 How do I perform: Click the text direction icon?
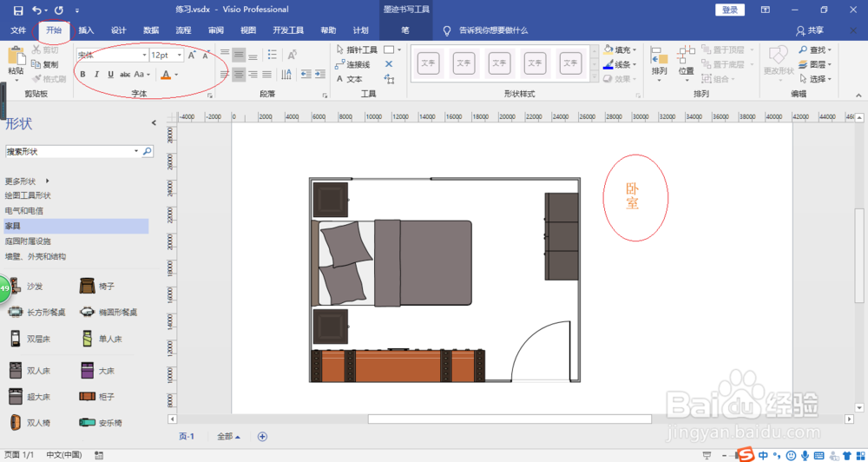(x=286, y=74)
